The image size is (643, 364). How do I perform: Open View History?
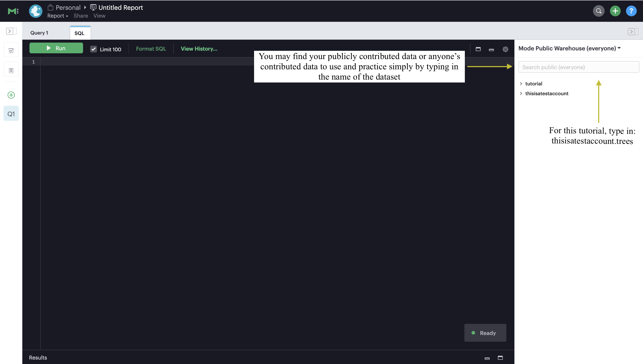pyautogui.click(x=199, y=49)
